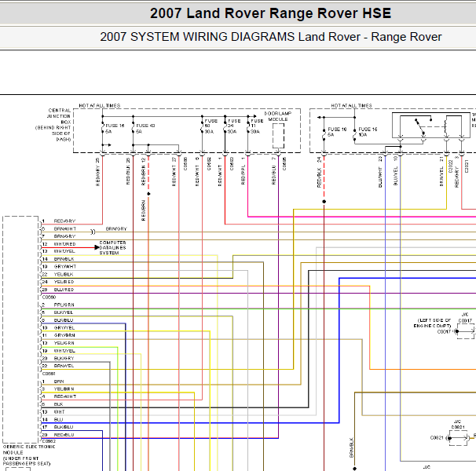Click pin 5 "BLK/YEL" label
The height and width of the screenshot is (471, 476).
pos(64,312)
